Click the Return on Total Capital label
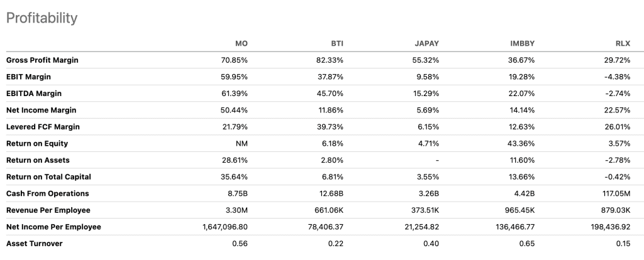 click(48, 177)
